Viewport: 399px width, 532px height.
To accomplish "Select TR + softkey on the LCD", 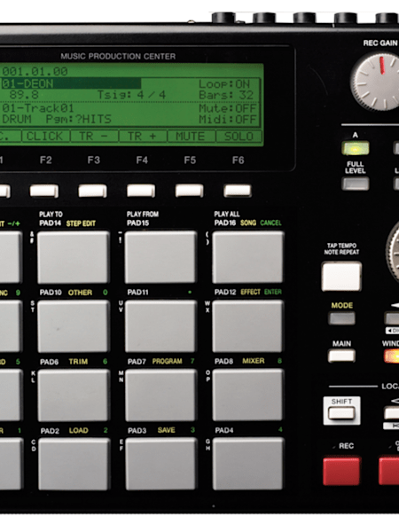I will coord(143,137).
